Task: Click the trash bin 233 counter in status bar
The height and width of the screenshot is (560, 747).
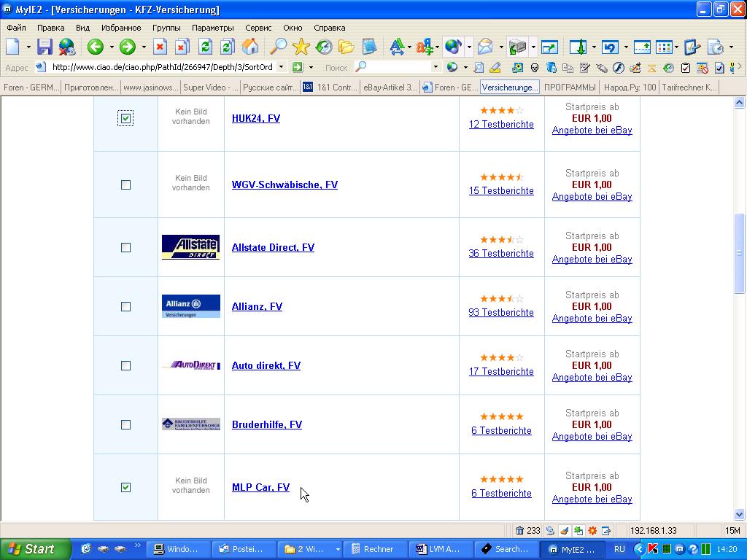Action: click(x=528, y=531)
